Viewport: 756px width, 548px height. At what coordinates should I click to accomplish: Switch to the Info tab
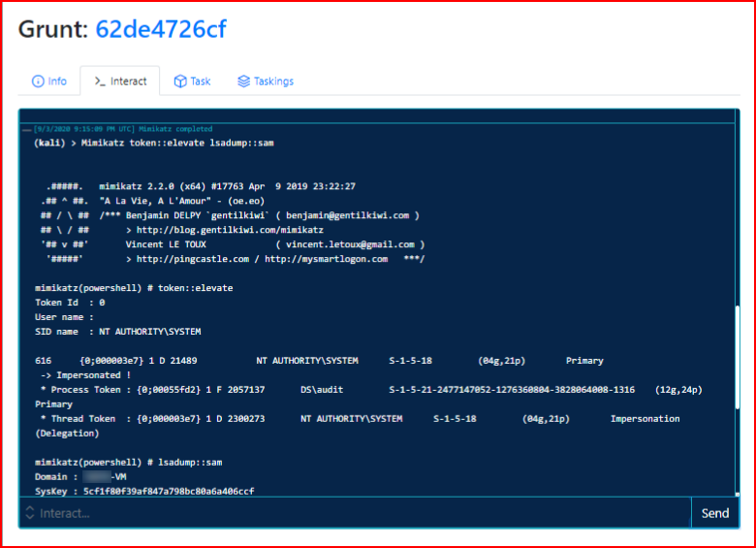click(x=49, y=81)
